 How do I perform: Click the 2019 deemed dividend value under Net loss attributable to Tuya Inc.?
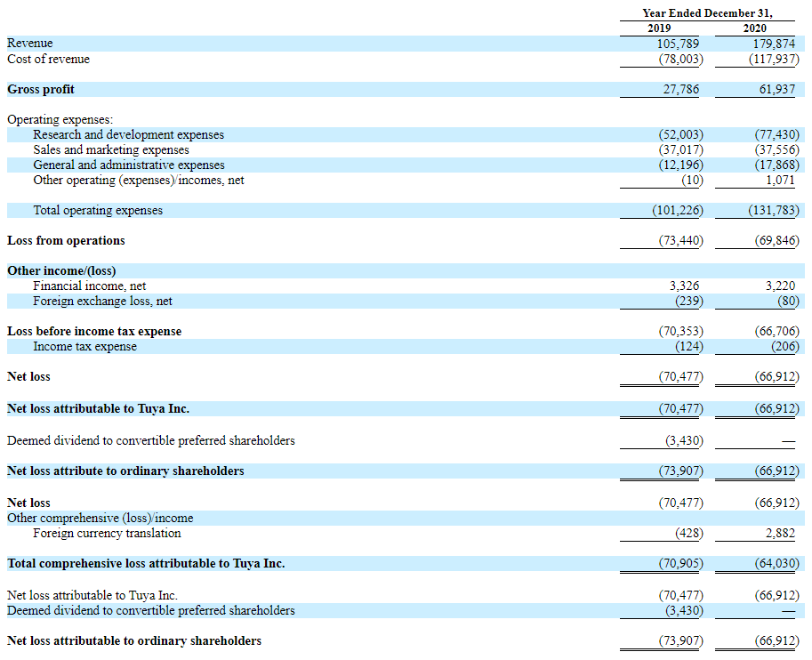pyautogui.click(x=685, y=610)
